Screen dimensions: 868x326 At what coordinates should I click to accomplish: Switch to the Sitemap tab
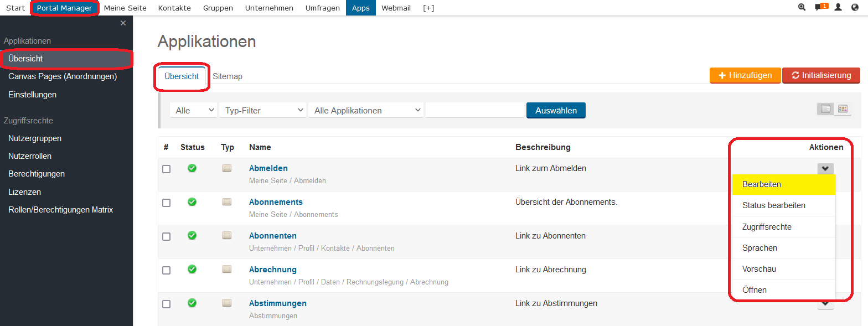tap(228, 76)
